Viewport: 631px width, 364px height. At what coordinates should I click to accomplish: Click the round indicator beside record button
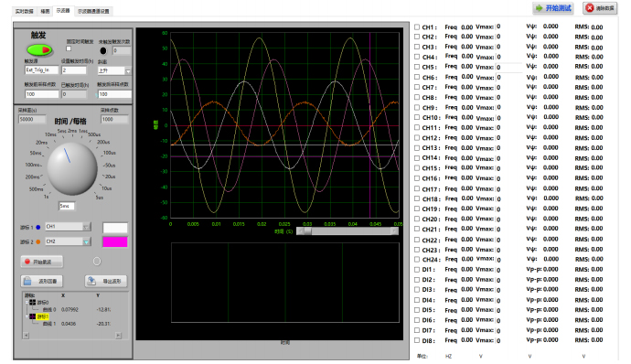[x=97, y=262]
